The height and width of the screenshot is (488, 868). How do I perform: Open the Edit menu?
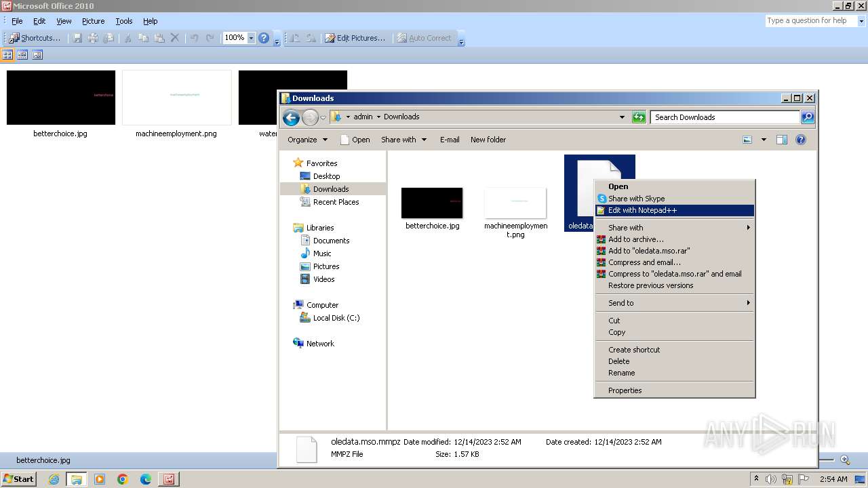(39, 21)
